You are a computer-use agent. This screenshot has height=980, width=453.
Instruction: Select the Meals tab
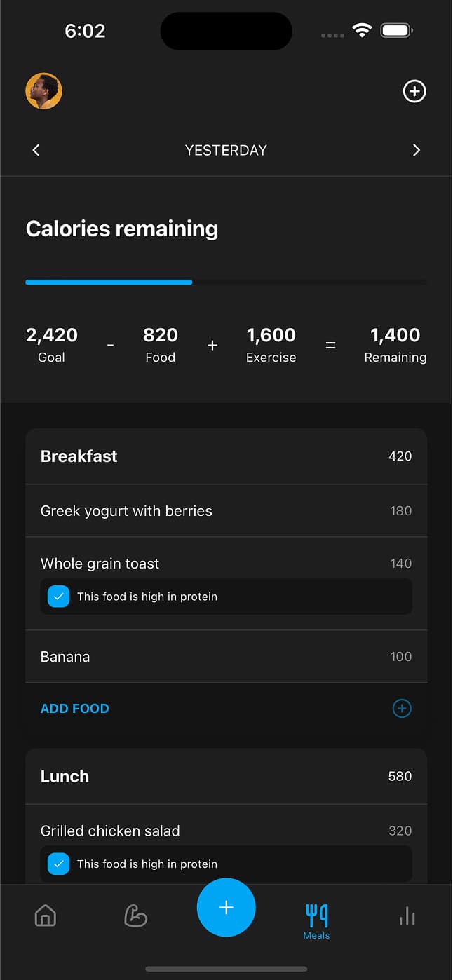317,920
